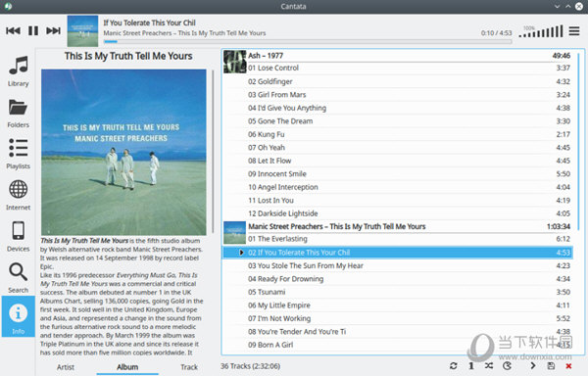Click the 0:10 / 4:53 time display
This screenshot has height=376, width=588.
click(x=496, y=33)
